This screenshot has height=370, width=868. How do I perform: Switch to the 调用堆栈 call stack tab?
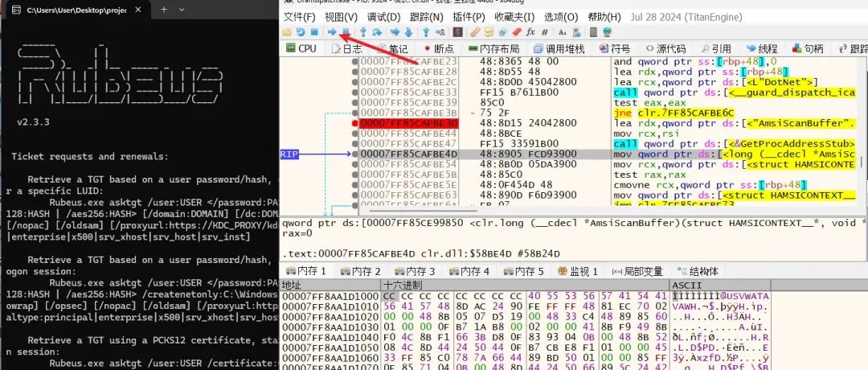tap(559, 49)
